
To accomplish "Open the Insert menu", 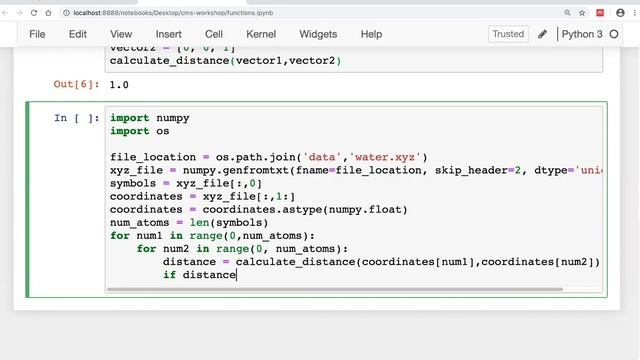I will pyautogui.click(x=169, y=34).
